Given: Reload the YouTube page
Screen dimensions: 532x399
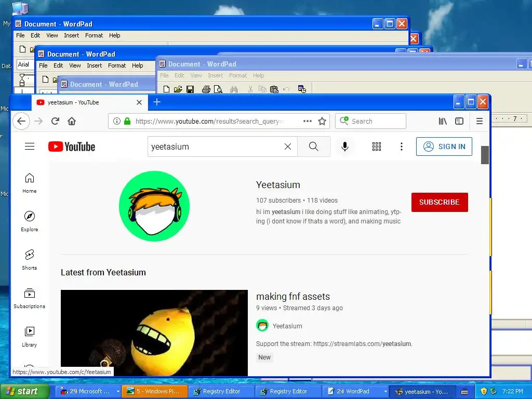Looking at the screenshot, I should click(x=55, y=121).
